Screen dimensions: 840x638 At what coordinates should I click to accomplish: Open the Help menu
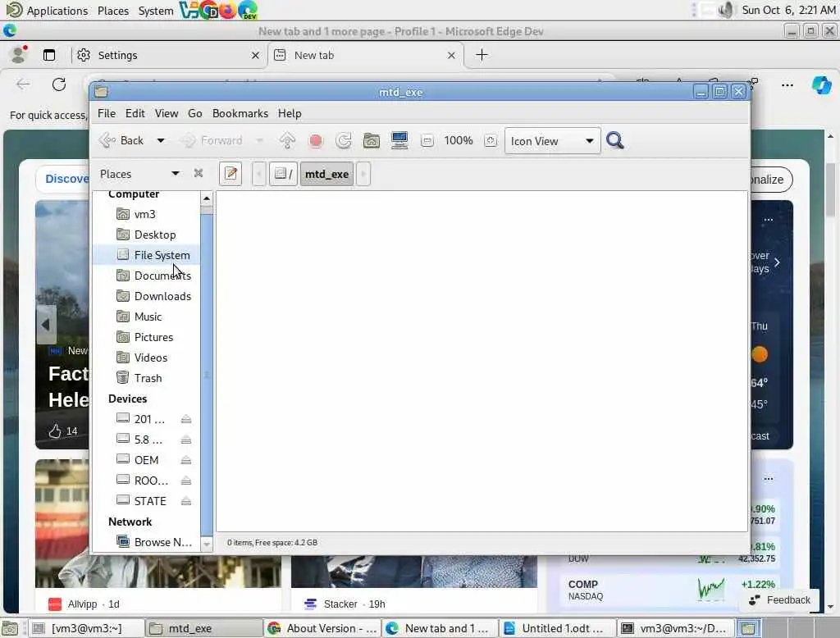click(x=290, y=113)
